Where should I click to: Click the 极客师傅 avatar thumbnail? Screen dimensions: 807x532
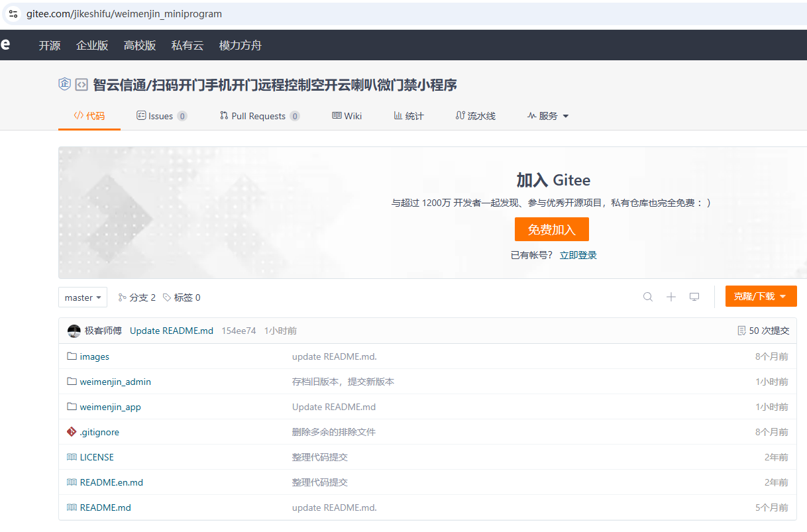(x=74, y=331)
